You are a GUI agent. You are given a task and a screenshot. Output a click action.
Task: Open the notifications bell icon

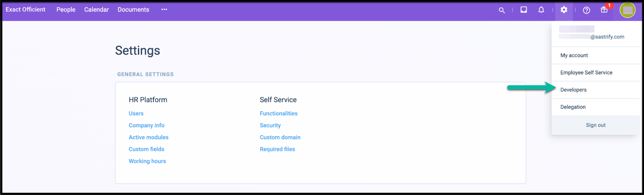tap(541, 10)
